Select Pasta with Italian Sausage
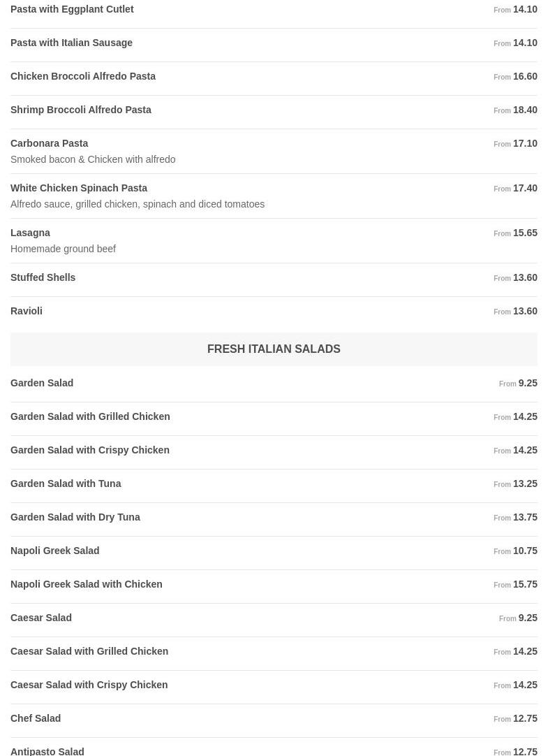The height and width of the screenshot is (756, 548). (71, 43)
